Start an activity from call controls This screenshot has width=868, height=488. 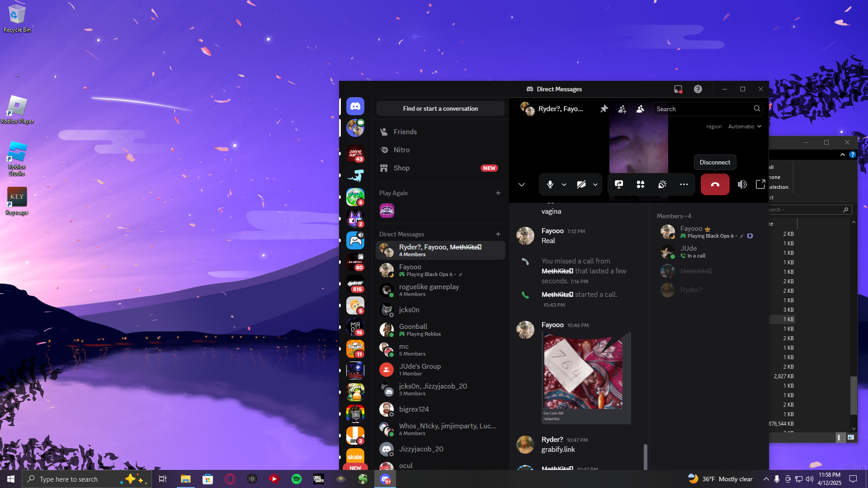tap(641, 184)
